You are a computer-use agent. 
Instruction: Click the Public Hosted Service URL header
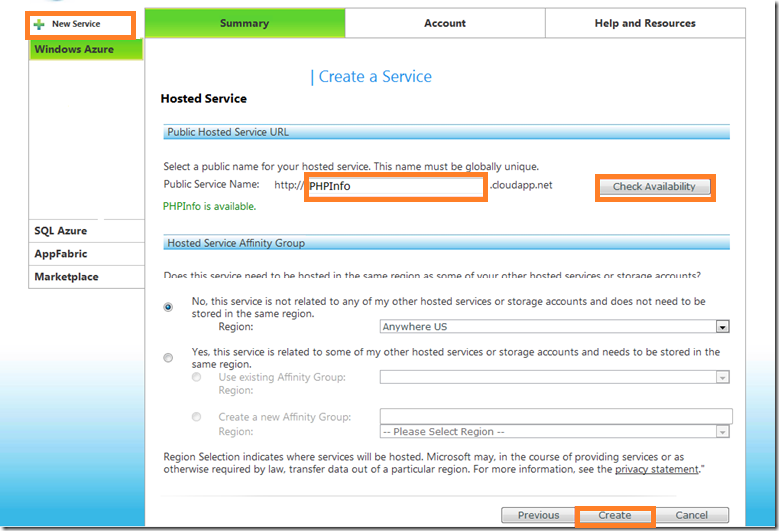pos(447,132)
